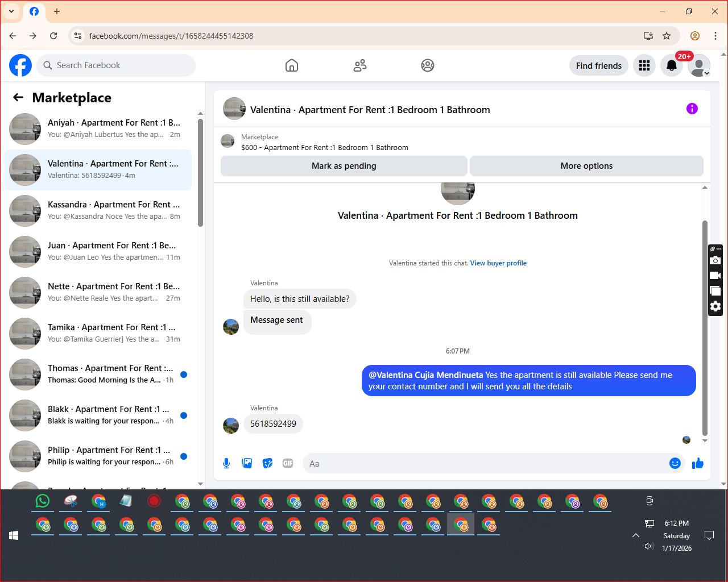This screenshot has height=582, width=728.
Task: Open More options for the listing
Action: pos(586,166)
